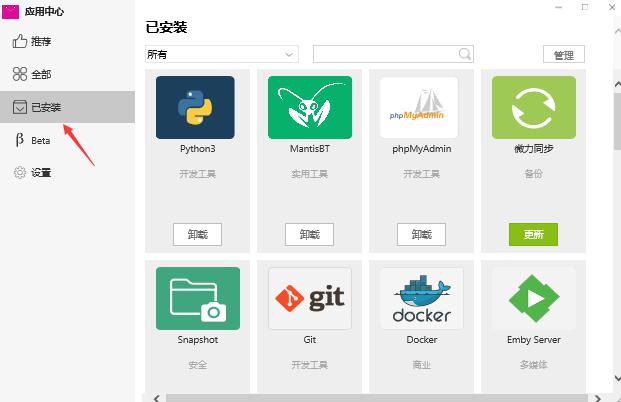Click the green sync app icon
The height and width of the screenshot is (402, 621).
pyautogui.click(x=533, y=108)
